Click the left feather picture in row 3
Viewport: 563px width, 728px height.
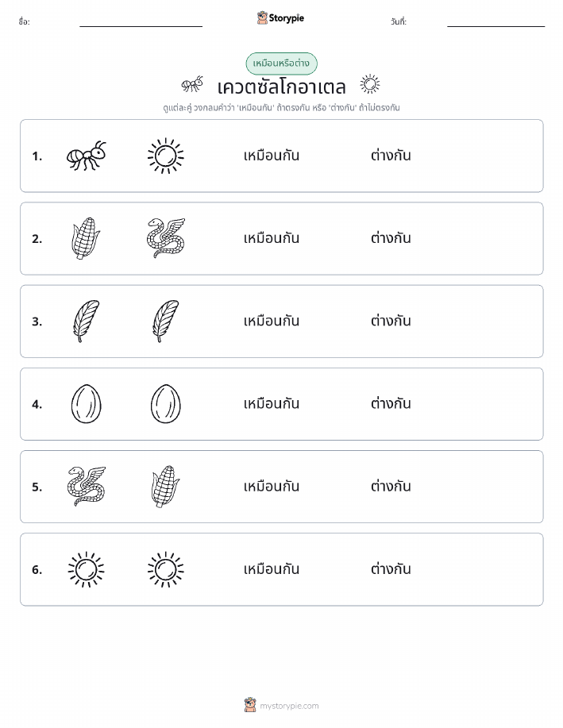coord(86,322)
